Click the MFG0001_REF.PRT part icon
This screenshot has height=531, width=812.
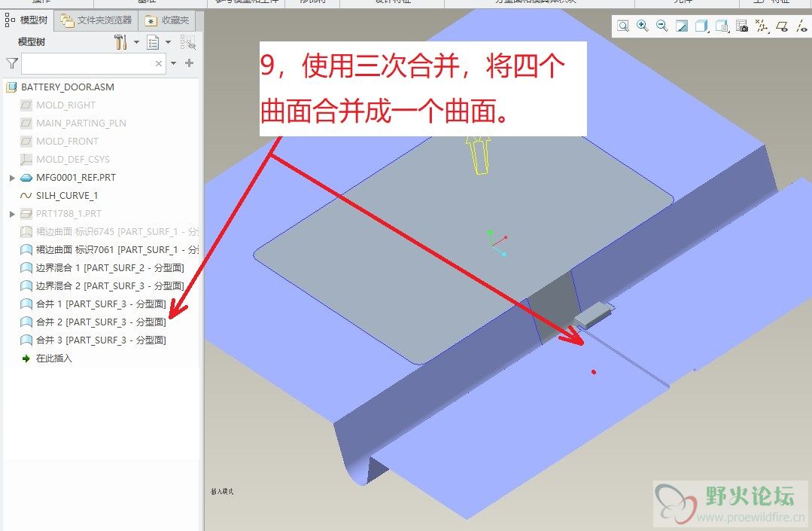(x=26, y=178)
